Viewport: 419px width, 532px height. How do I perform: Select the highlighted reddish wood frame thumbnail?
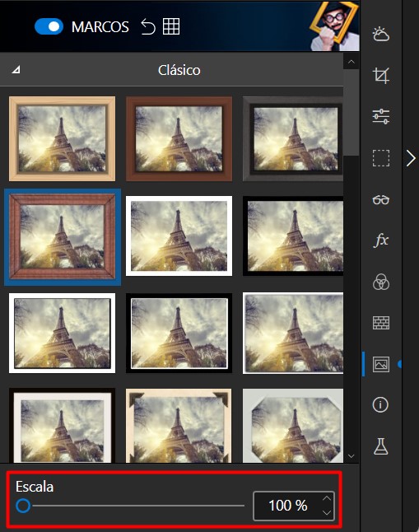pos(62,236)
